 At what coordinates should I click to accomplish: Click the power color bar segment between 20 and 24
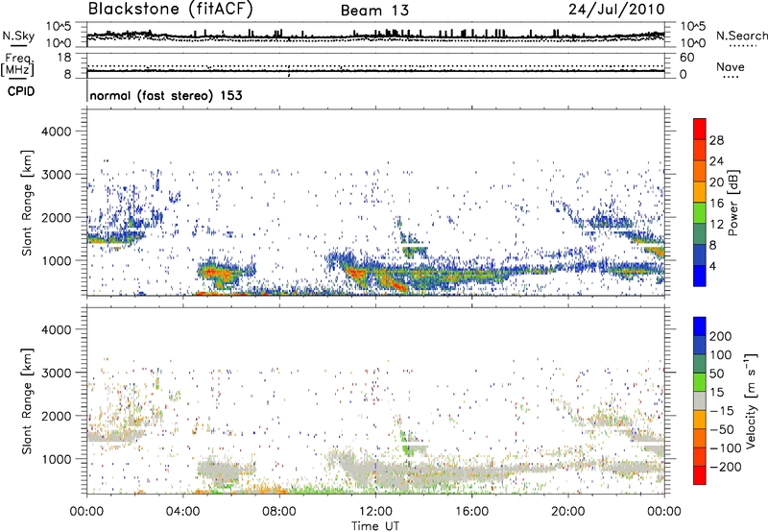(700, 171)
